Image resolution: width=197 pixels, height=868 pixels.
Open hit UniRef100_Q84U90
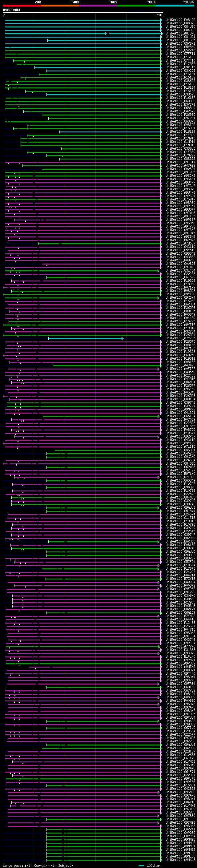point(180,26)
